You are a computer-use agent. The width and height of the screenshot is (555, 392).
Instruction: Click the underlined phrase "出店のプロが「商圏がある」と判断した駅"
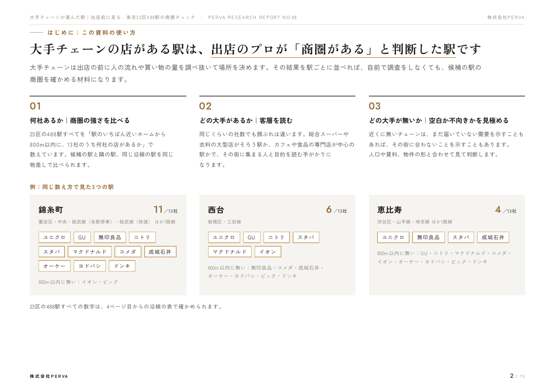click(x=333, y=49)
